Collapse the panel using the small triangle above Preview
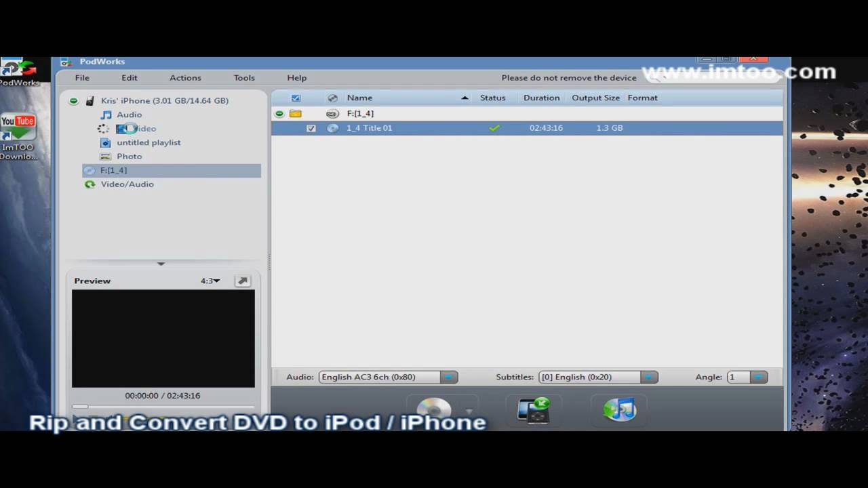The image size is (868, 488). 161,264
